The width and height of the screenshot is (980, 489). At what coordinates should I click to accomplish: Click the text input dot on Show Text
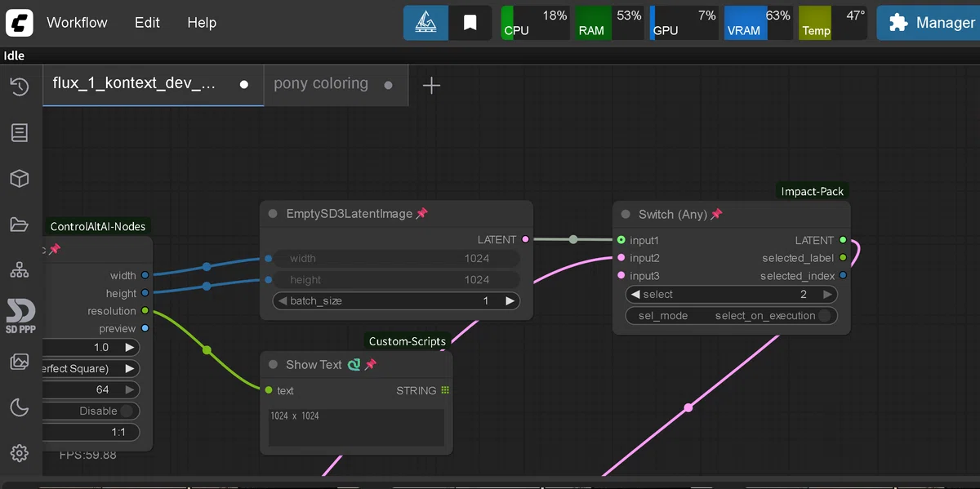click(x=269, y=390)
